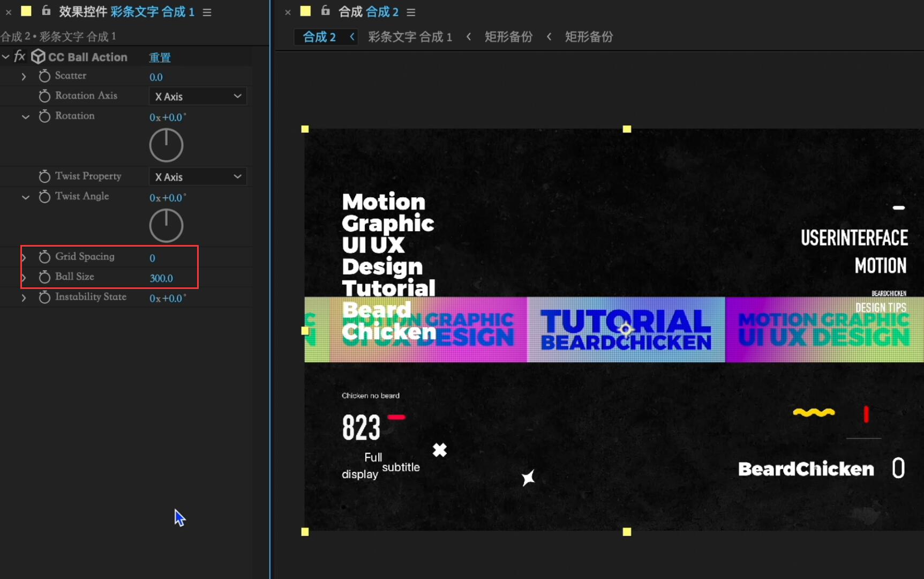Expand the Ball Size property
The image size is (924, 579).
[24, 278]
